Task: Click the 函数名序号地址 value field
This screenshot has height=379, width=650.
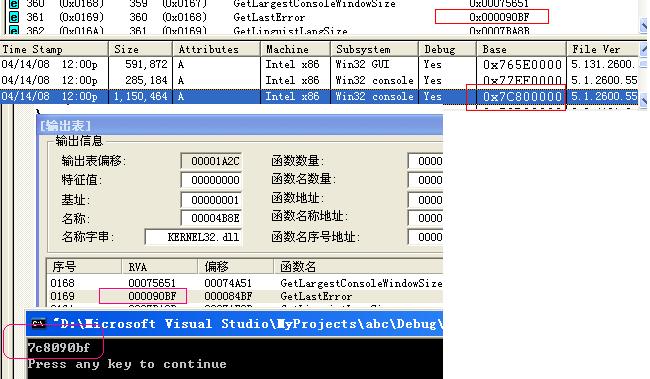Action: tap(425, 237)
